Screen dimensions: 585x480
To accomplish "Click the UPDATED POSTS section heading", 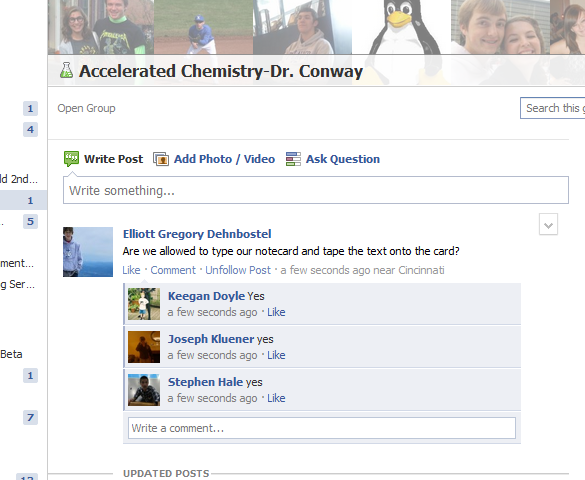I will 166,474.
